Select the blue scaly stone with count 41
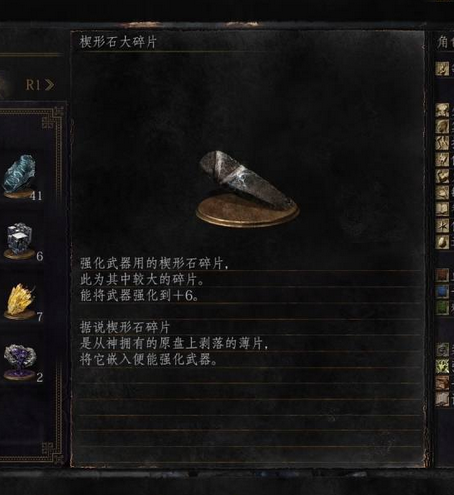The height and width of the screenshot is (495, 454). point(20,177)
